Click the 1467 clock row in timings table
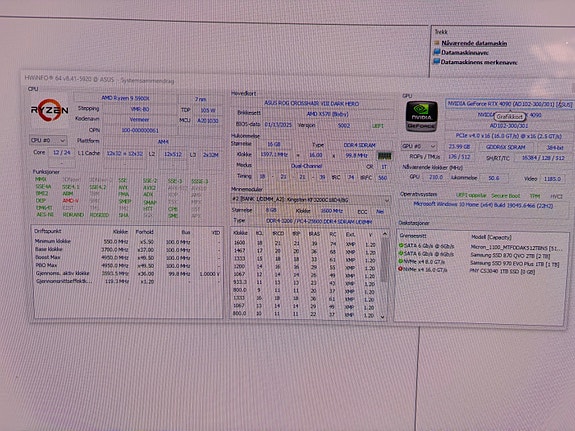Screen dimensions: 575x431 pos(305,251)
